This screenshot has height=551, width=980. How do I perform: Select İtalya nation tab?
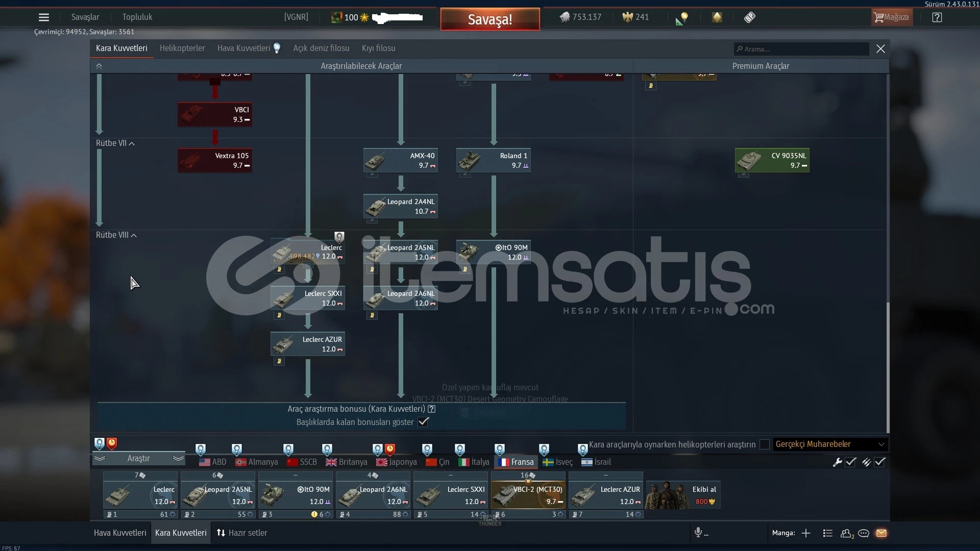coord(474,462)
